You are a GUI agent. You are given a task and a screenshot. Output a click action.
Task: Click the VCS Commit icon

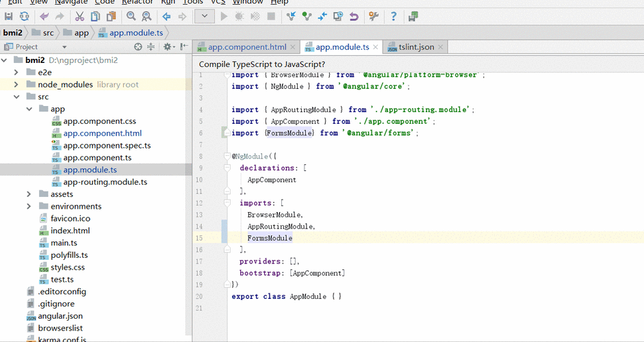click(x=307, y=16)
